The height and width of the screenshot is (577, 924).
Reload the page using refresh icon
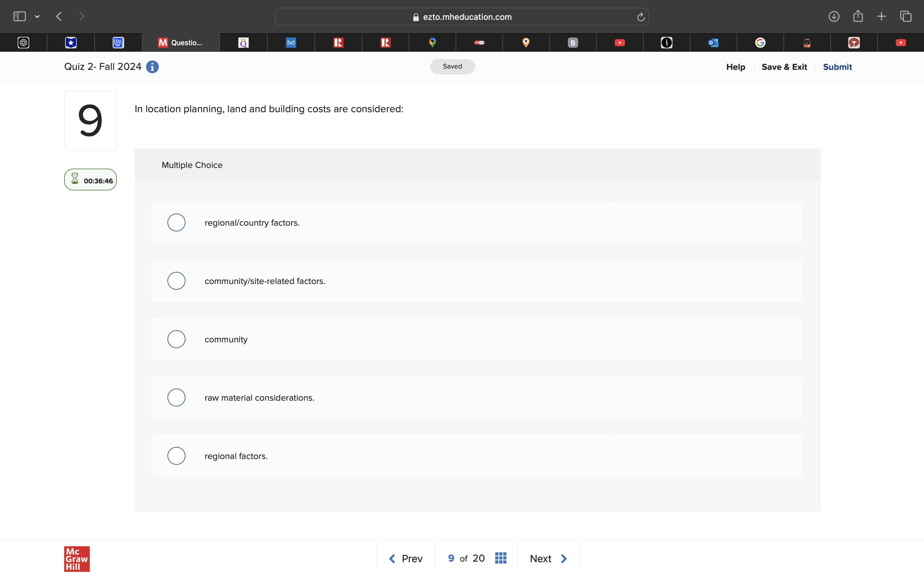(641, 17)
